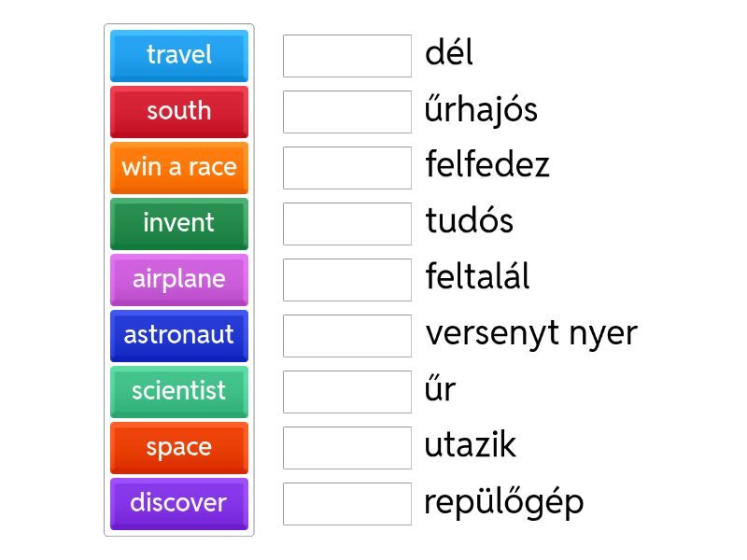Select the teal "scientist" tile
Viewport: 747px width, 560px height.
[x=178, y=391]
